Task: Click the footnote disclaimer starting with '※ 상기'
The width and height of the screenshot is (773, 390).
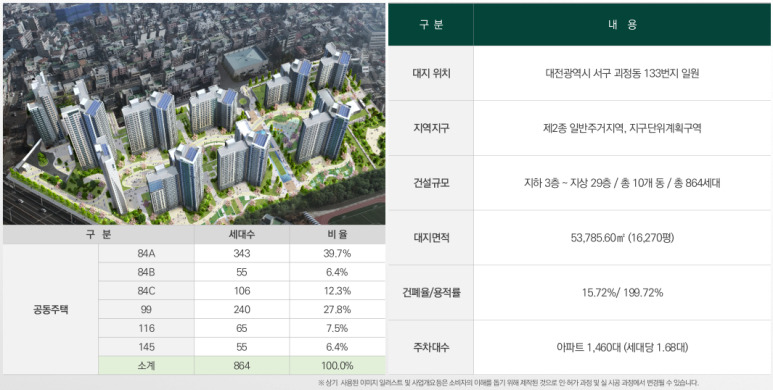Action: point(508,383)
